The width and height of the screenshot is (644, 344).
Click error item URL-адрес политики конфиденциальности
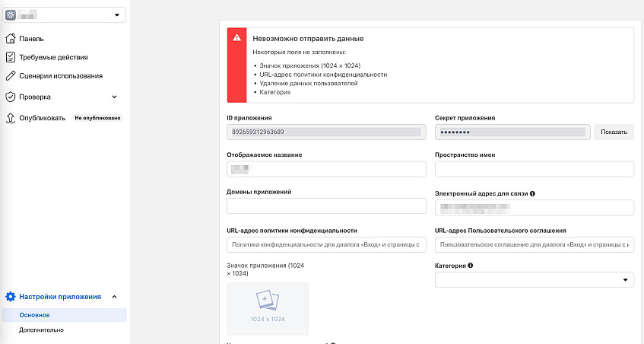[323, 75]
